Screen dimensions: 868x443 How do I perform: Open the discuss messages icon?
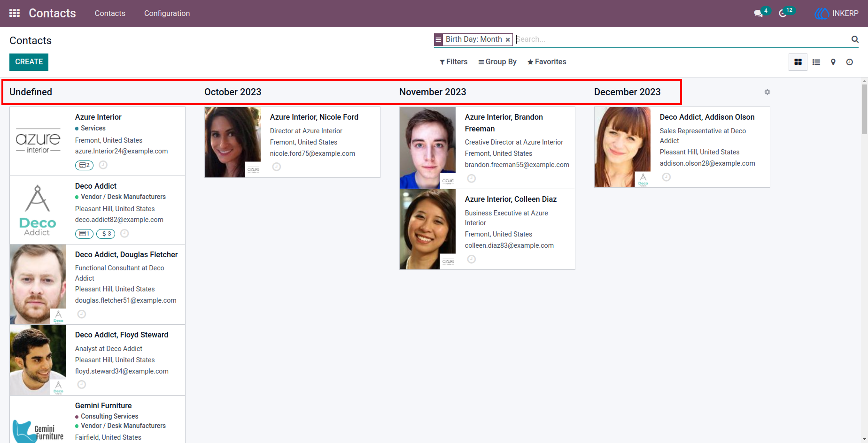click(758, 13)
